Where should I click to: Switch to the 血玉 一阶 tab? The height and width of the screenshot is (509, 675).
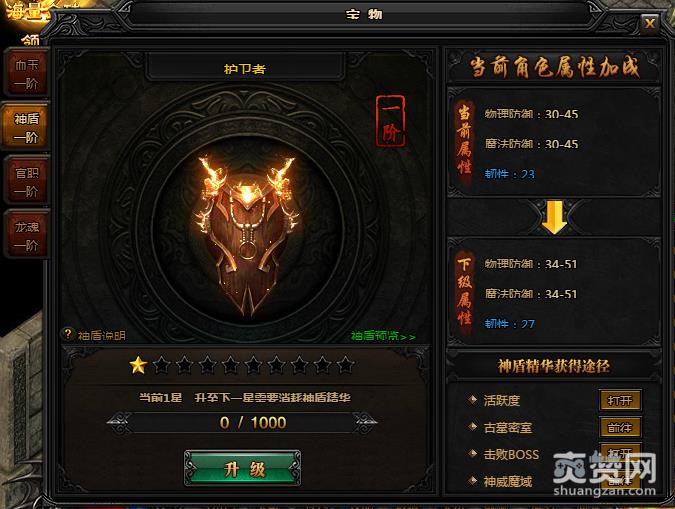click(26, 74)
